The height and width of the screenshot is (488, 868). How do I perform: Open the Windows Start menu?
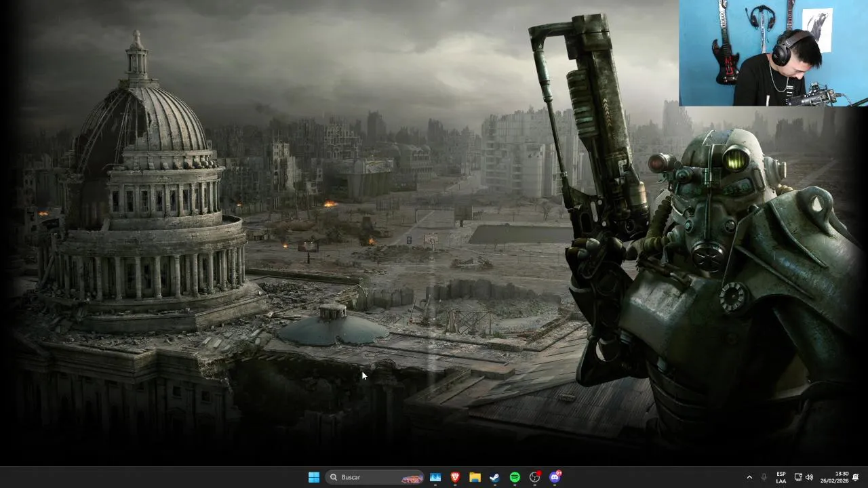coord(314,477)
